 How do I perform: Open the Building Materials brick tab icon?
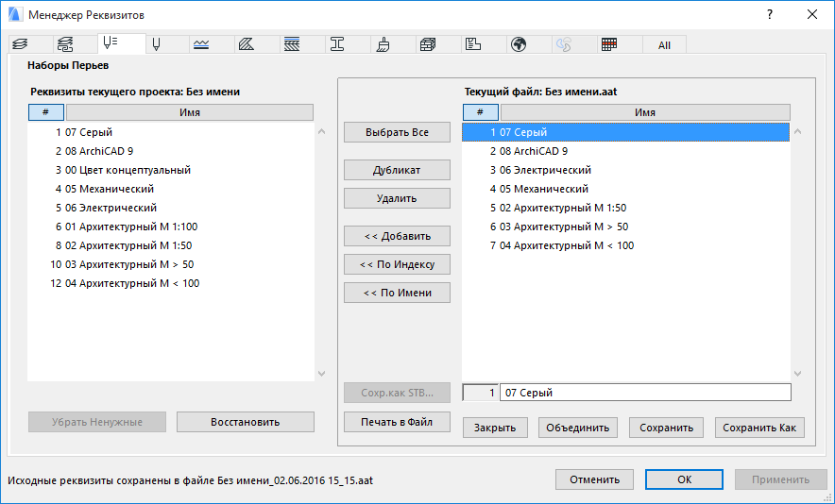(428, 44)
